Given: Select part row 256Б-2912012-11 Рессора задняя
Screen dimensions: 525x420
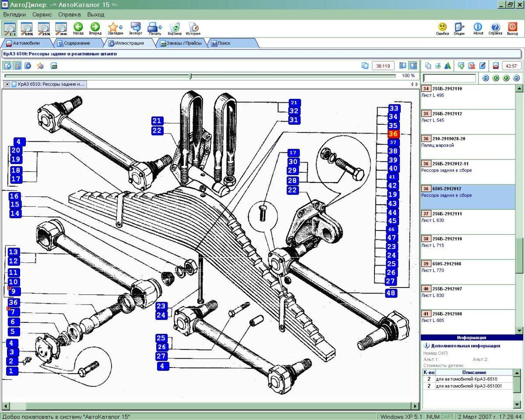Looking at the screenshot, I should 468,172.
